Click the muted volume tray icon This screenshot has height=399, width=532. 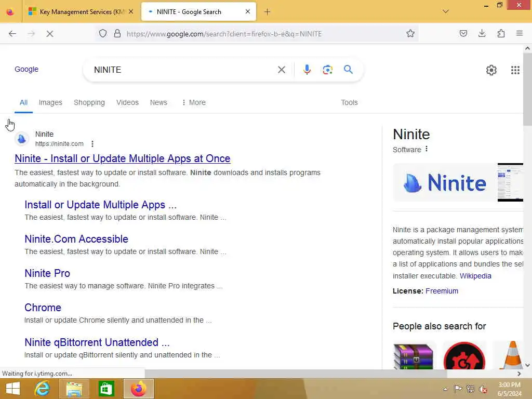483,389
